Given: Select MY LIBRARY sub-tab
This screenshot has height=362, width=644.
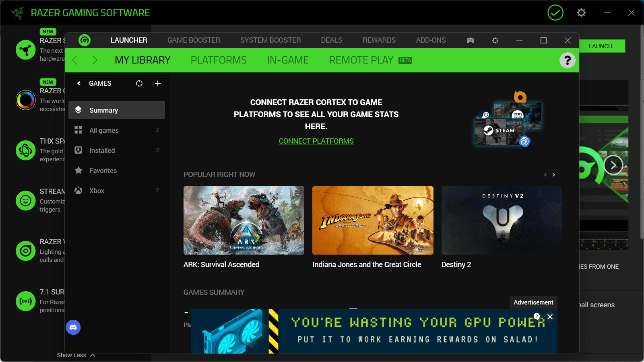Looking at the screenshot, I should [142, 60].
